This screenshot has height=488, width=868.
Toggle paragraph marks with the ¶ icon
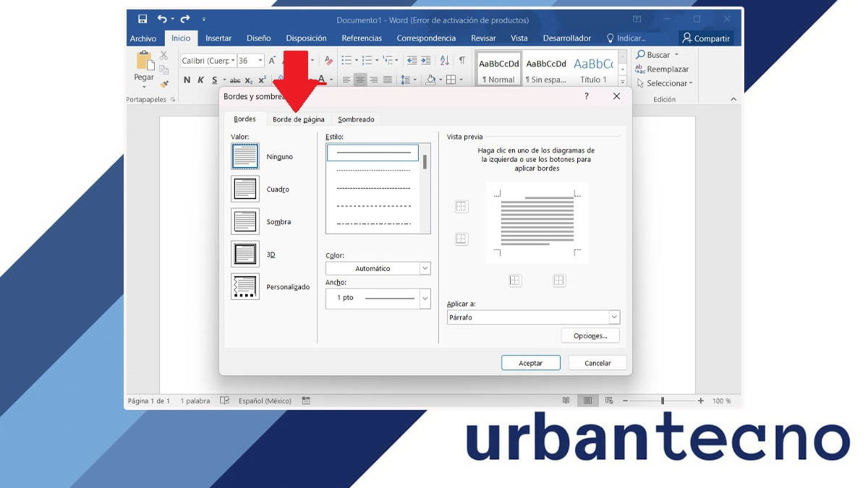462,61
